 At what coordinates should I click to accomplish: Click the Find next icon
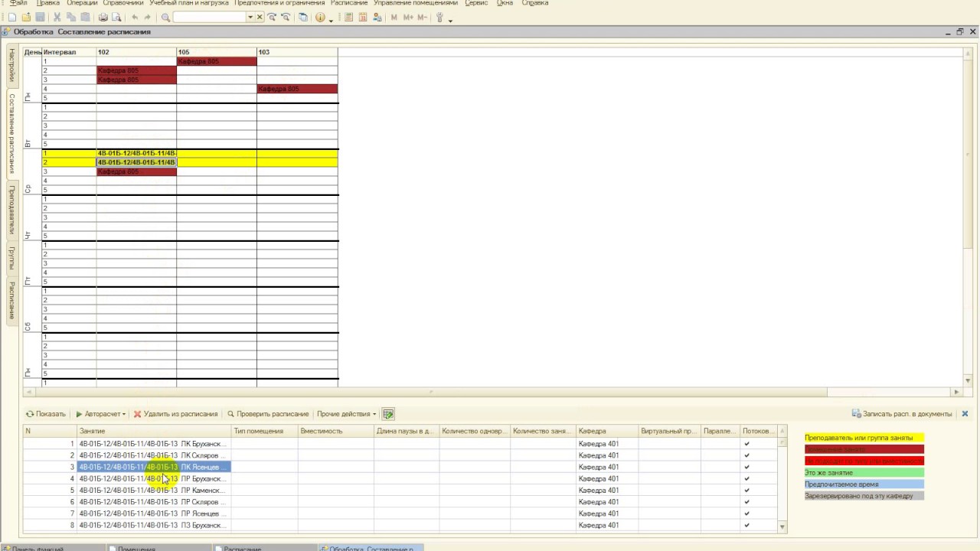pos(272,18)
